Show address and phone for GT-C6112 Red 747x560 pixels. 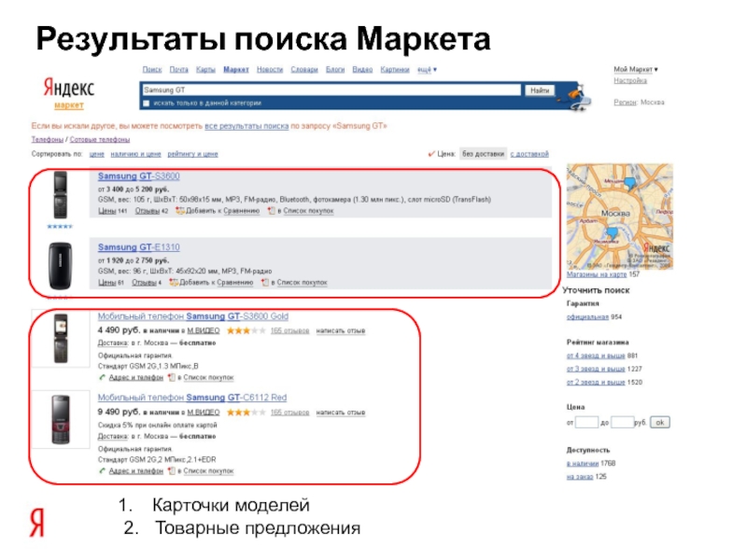click(135, 470)
